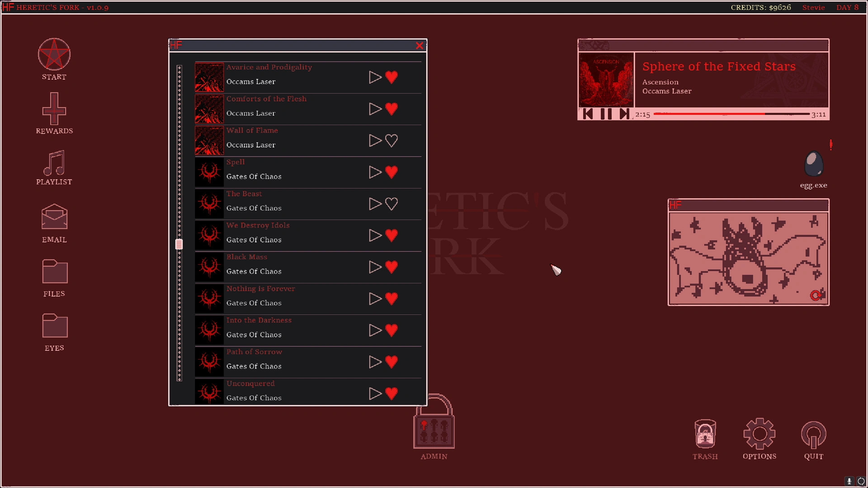Toggle favorite for The Beast
The width and height of the screenshot is (868, 488).
tap(392, 203)
